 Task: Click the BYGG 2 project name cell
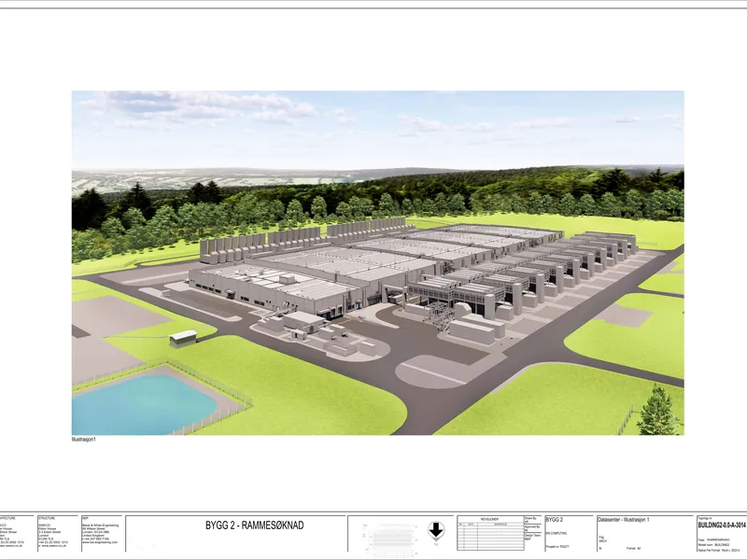[x=554, y=520]
